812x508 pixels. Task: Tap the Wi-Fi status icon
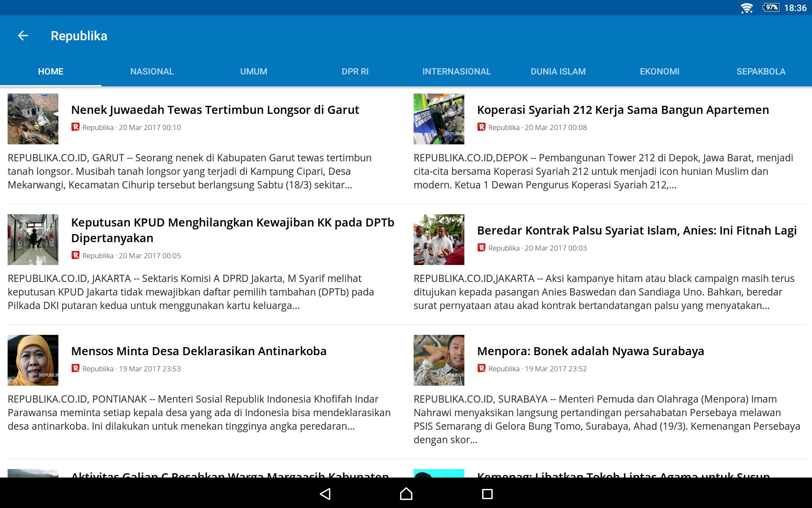pos(747,8)
